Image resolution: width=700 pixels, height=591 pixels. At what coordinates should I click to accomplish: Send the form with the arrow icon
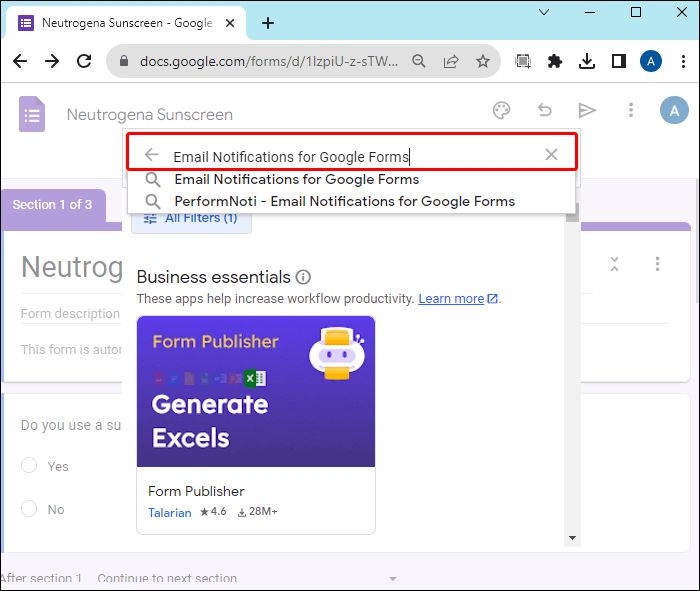tap(587, 110)
